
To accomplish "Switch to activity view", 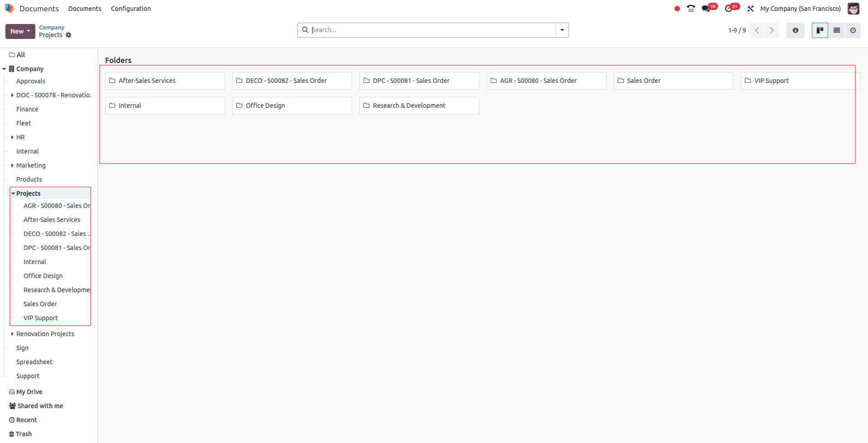I will (x=854, y=30).
